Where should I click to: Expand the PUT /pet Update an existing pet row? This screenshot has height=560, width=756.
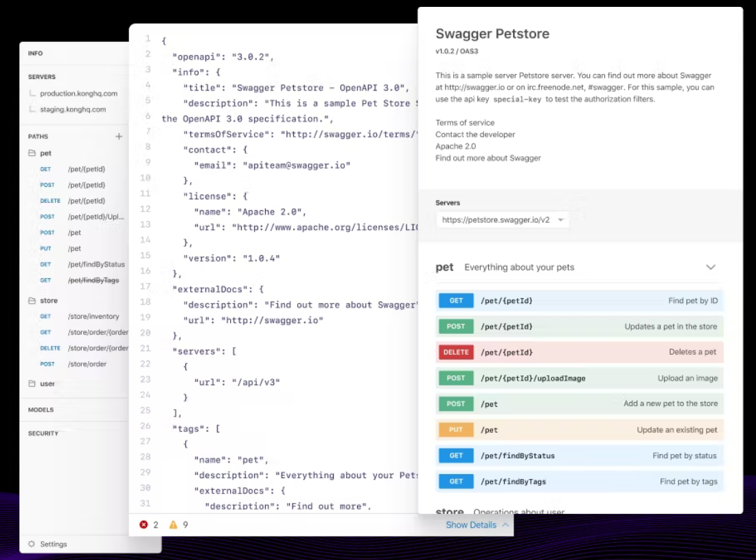[580, 430]
